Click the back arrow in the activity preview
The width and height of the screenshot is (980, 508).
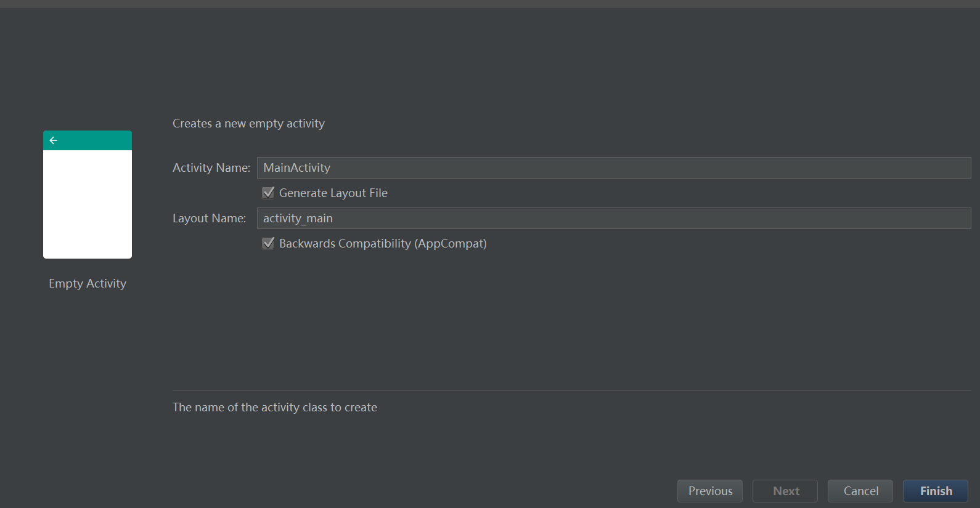coord(54,140)
